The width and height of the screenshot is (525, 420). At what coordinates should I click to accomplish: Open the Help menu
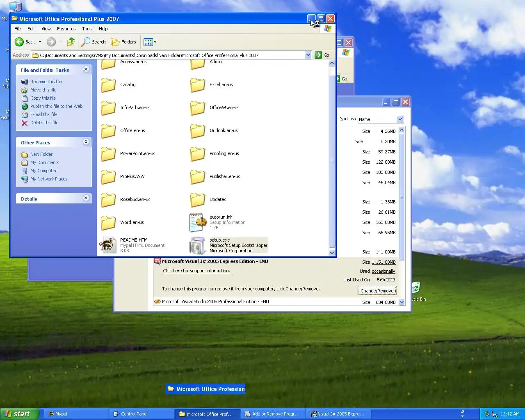[x=103, y=29]
